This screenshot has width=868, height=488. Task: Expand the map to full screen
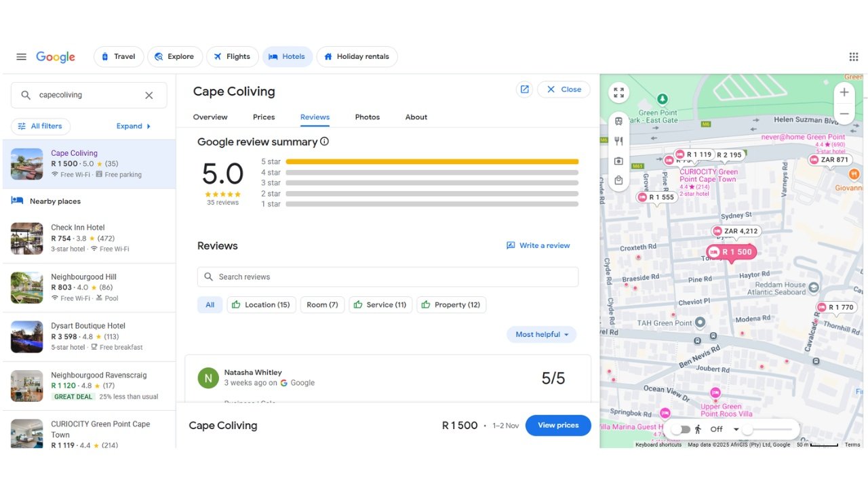pyautogui.click(x=618, y=93)
